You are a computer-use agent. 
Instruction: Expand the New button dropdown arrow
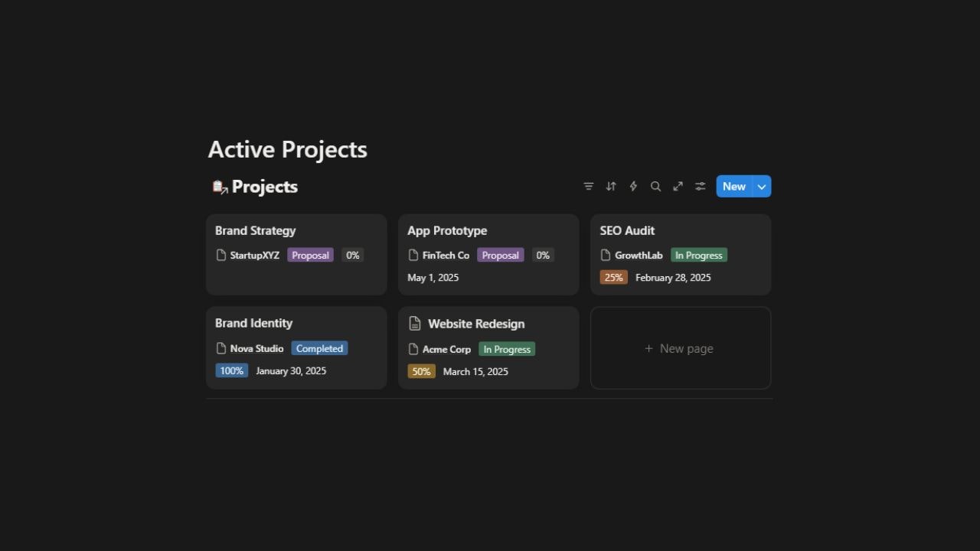(x=762, y=187)
